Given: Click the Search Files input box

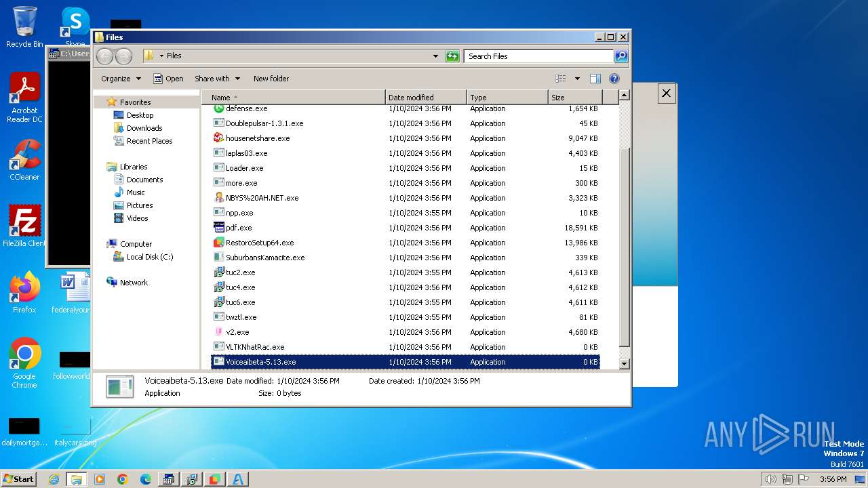Looking at the screenshot, I should [539, 56].
